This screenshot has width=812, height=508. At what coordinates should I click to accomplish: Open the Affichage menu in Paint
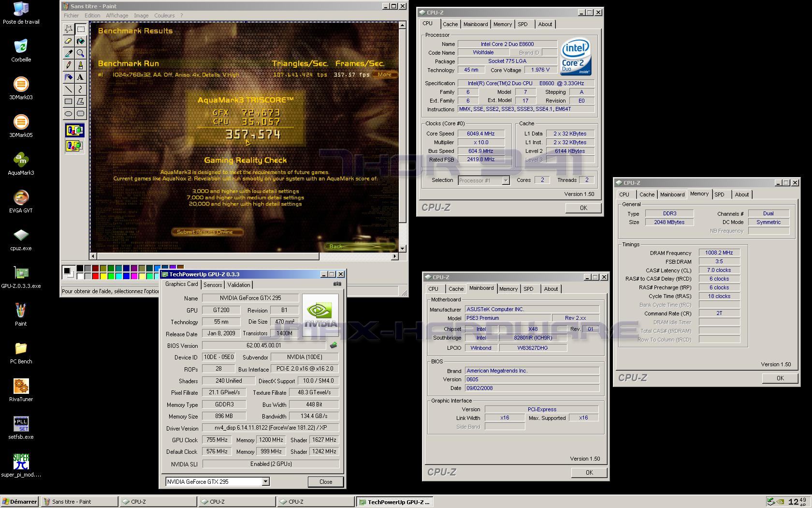click(x=117, y=15)
